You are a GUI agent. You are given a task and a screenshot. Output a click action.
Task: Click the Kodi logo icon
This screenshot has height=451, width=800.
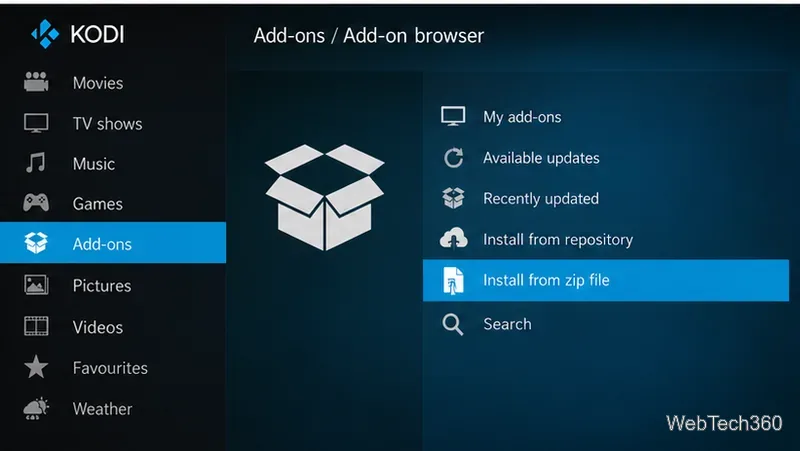coord(45,34)
